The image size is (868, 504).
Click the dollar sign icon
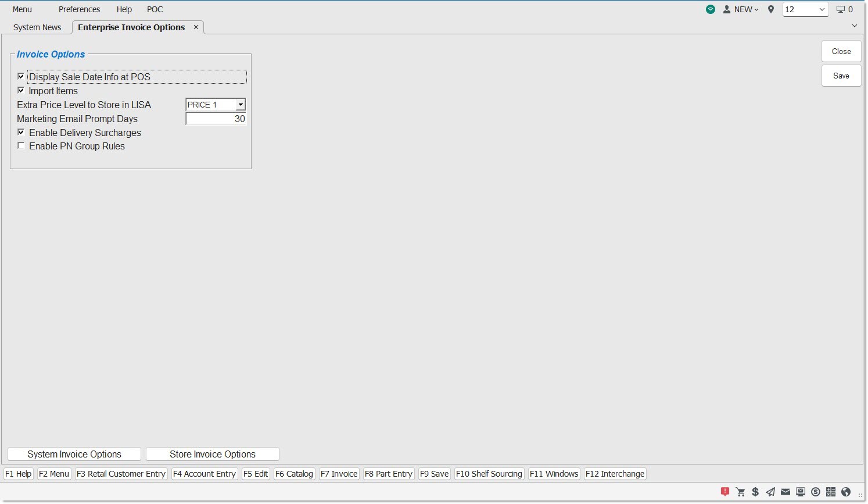point(755,492)
